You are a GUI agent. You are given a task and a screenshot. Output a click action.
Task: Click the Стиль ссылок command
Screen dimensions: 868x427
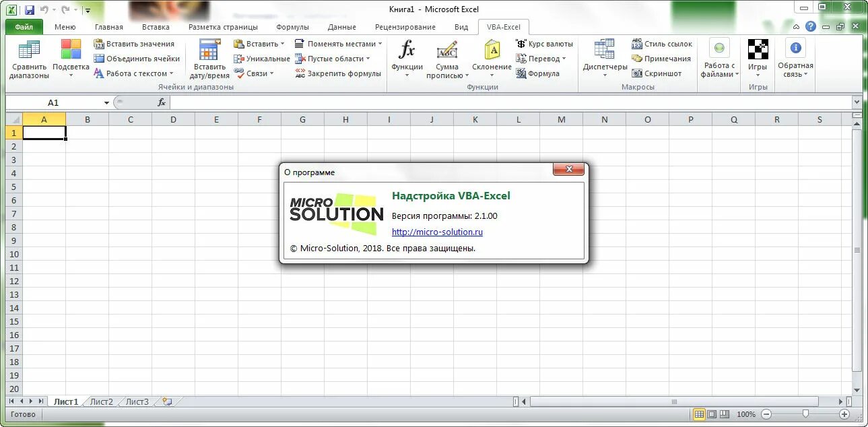click(662, 44)
